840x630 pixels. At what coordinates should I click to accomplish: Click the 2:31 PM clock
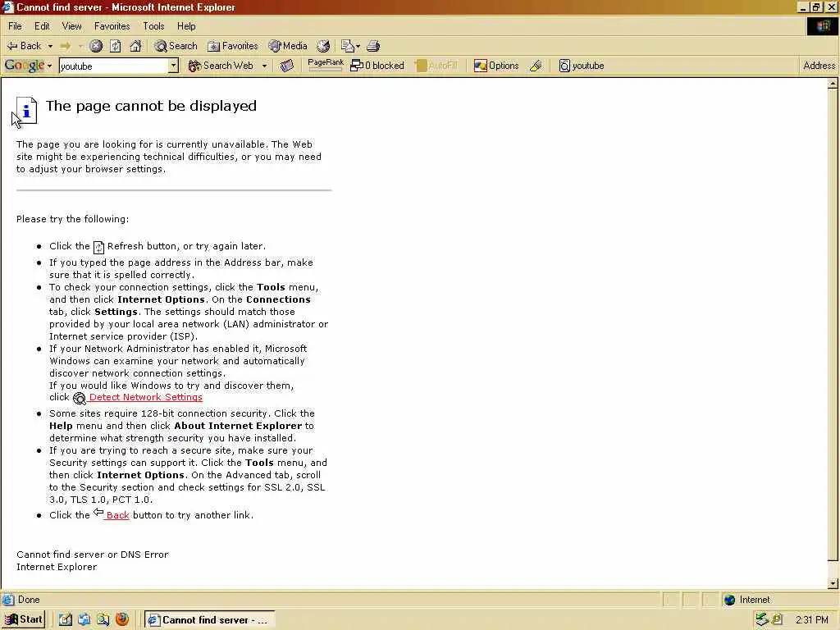811,620
